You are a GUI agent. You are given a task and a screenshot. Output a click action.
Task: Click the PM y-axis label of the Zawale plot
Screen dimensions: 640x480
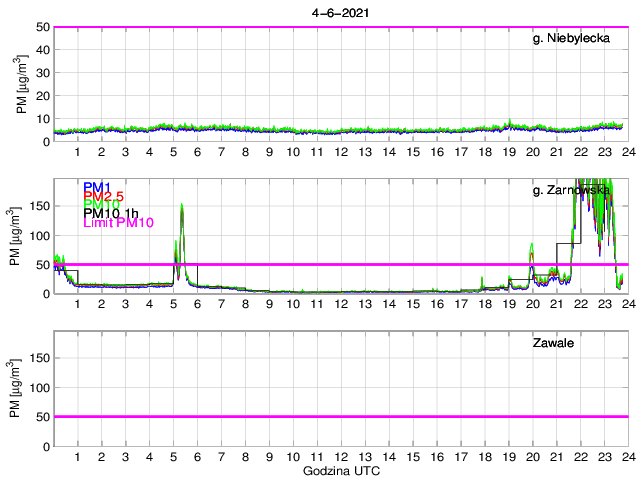pyautogui.click(x=22, y=388)
